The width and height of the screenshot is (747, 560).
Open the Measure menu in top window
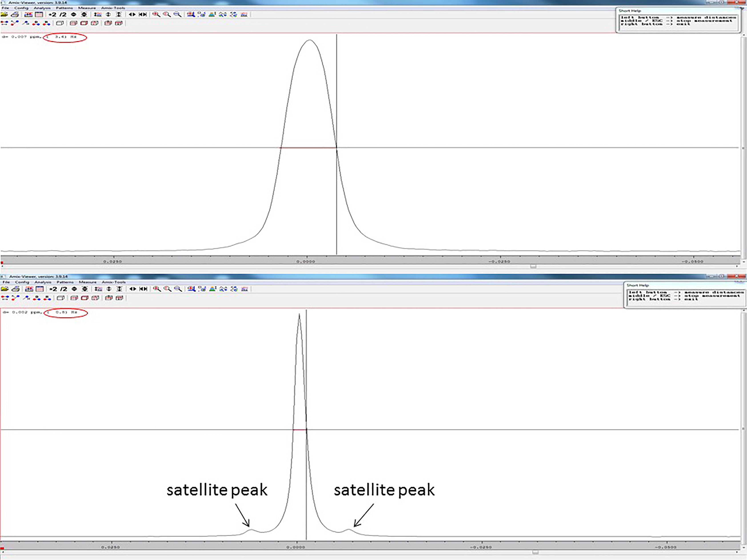87,8
